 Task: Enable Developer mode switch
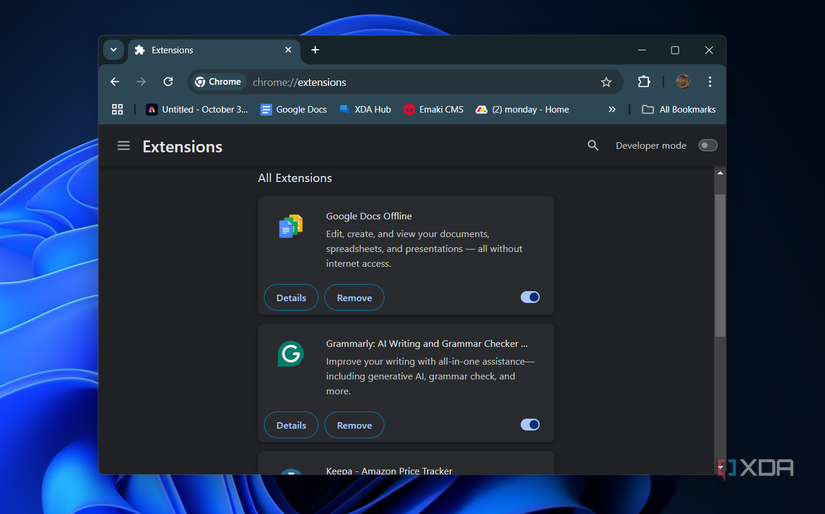[708, 146]
